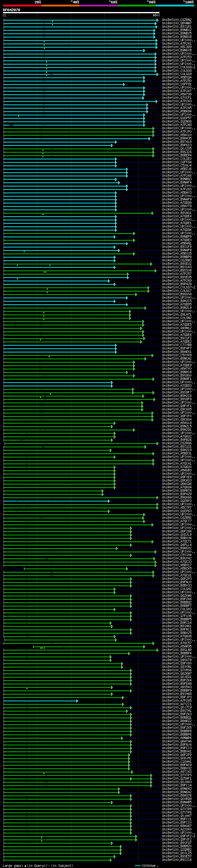Click label UniRef100_Q6ATA6
This screenshot has height=868, width=197.
177,741
